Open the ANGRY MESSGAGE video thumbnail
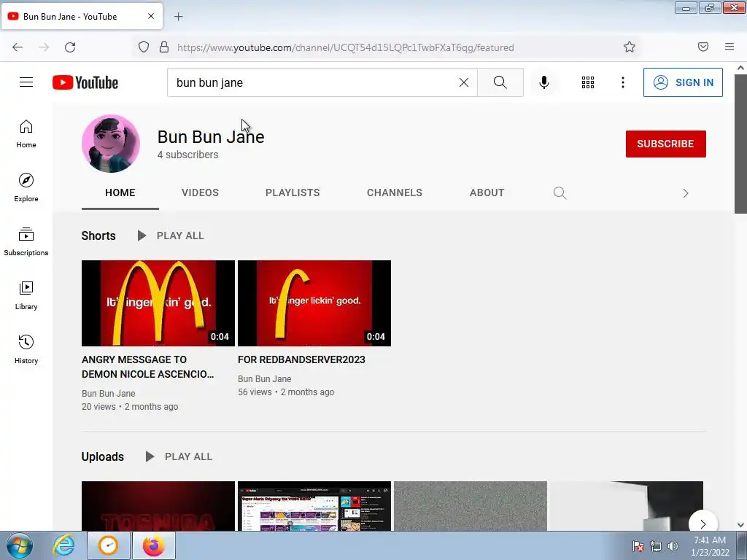 [158, 303]
